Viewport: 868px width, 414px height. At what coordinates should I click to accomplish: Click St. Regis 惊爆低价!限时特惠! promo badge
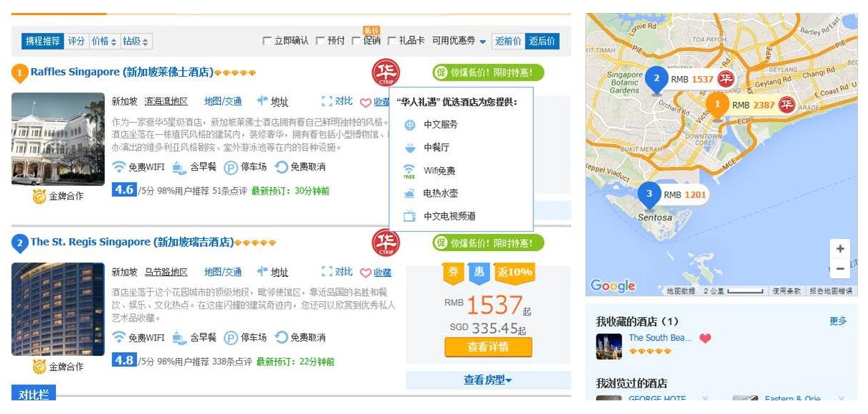488,243
